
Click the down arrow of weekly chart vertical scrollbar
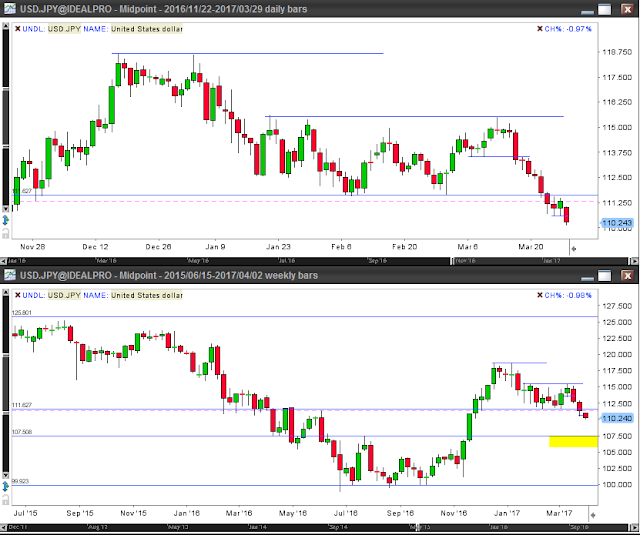pyautogui.click(x=6, y=475)
